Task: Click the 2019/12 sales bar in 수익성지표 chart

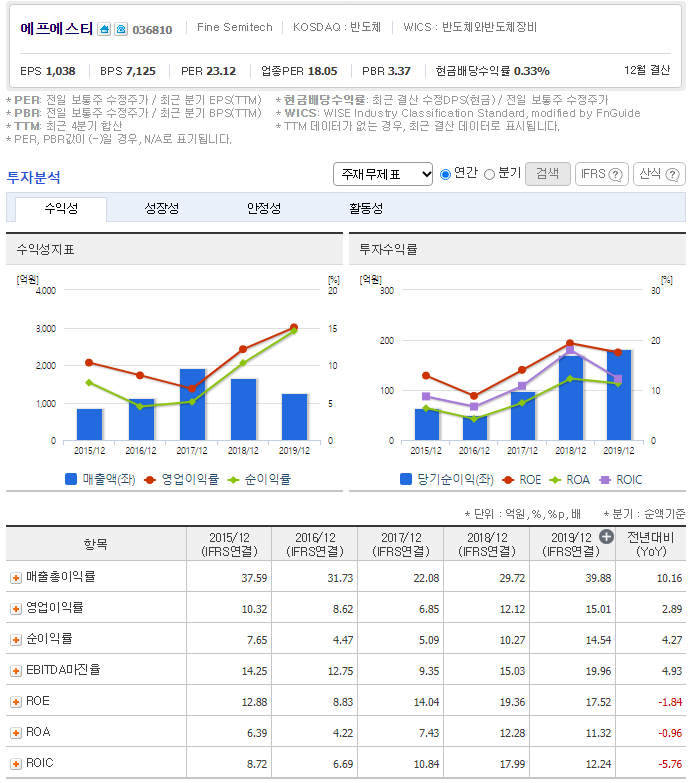Action: point(295,417)
